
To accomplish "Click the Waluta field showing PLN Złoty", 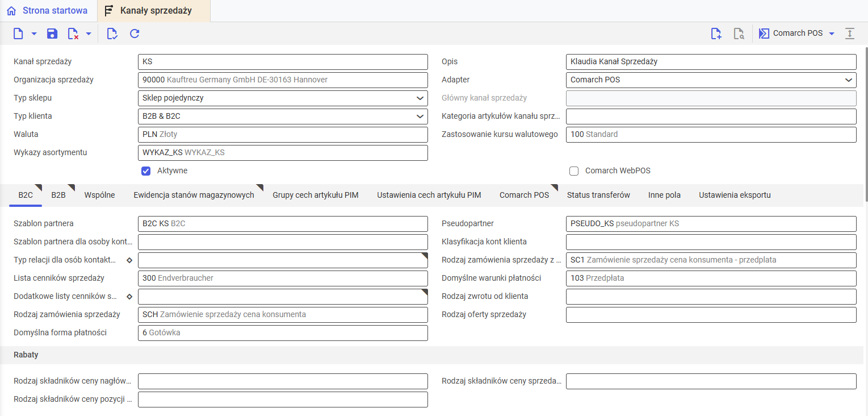I will [283, 134].
